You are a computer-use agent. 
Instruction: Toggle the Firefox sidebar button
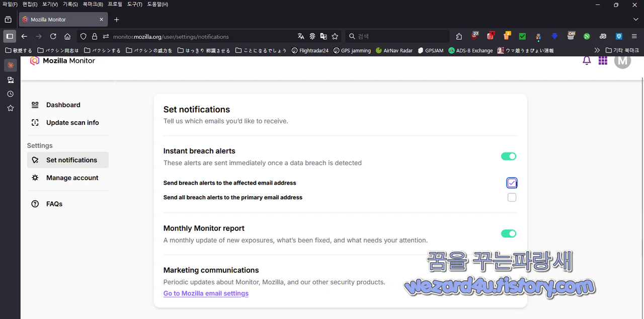10,36
